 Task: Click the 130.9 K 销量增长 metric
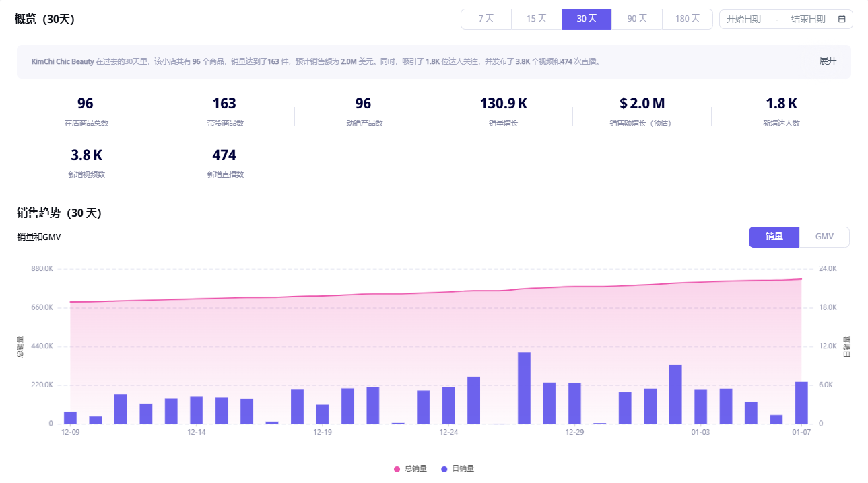click(x=503, y=104)
